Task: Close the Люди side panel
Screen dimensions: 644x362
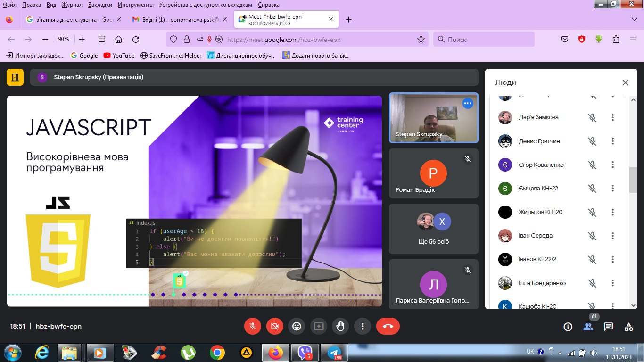Action: pos(625,82)
